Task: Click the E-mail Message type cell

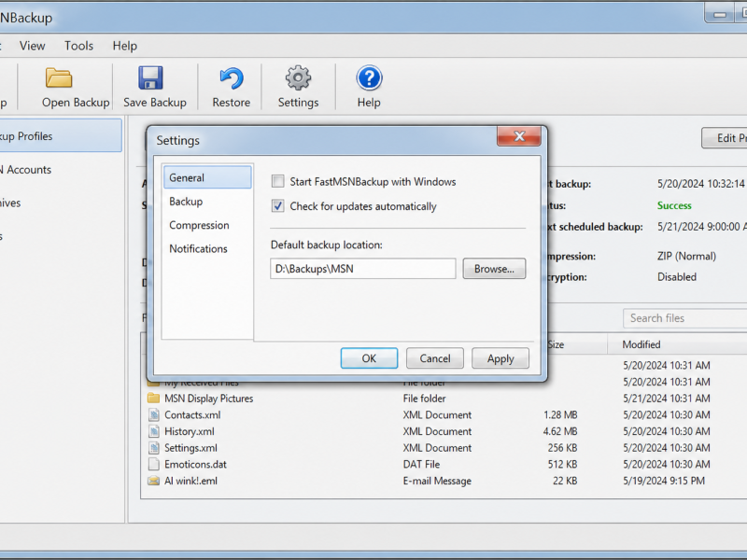Action: pos(437,481)
